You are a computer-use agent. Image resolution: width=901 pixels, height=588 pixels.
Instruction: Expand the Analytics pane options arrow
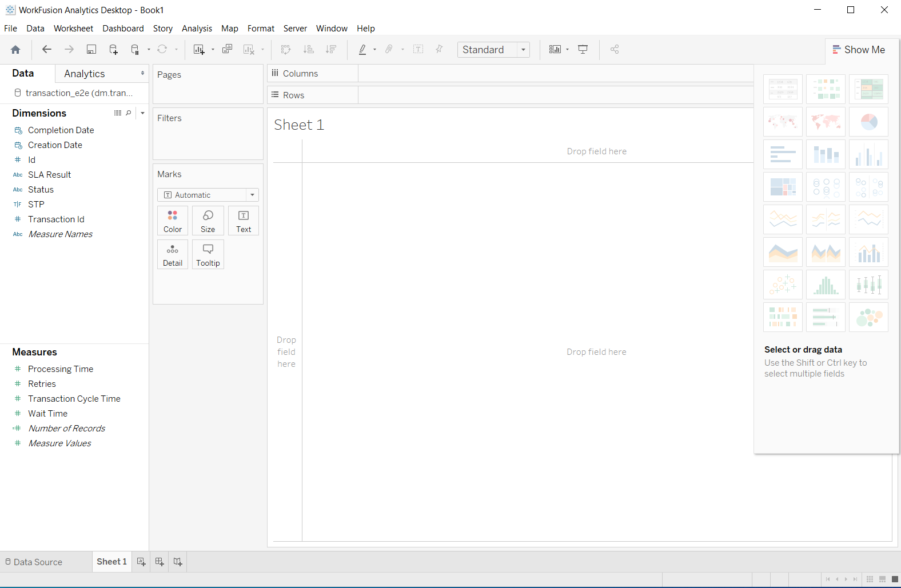(142, 74)
